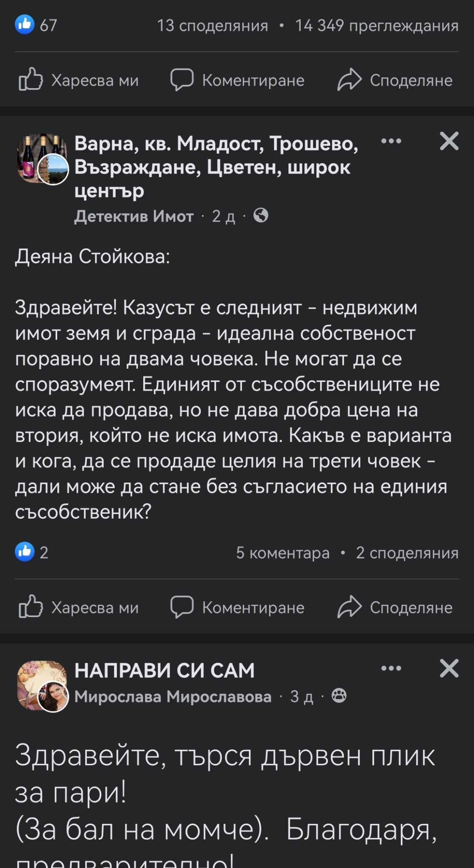This screenshot has width=474, height=868.
Task: View the 5 коментара on the post
Action: point(283,553)
